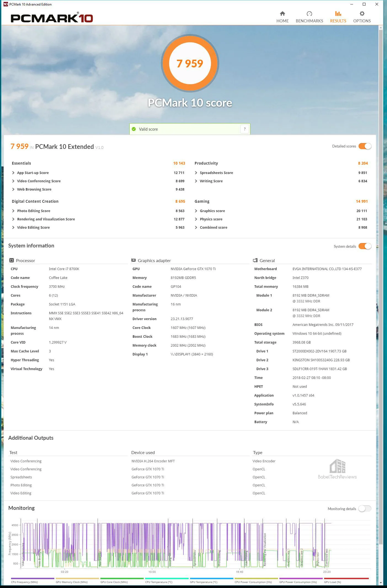Open the valid score help question mark

[x=245, y=129]
